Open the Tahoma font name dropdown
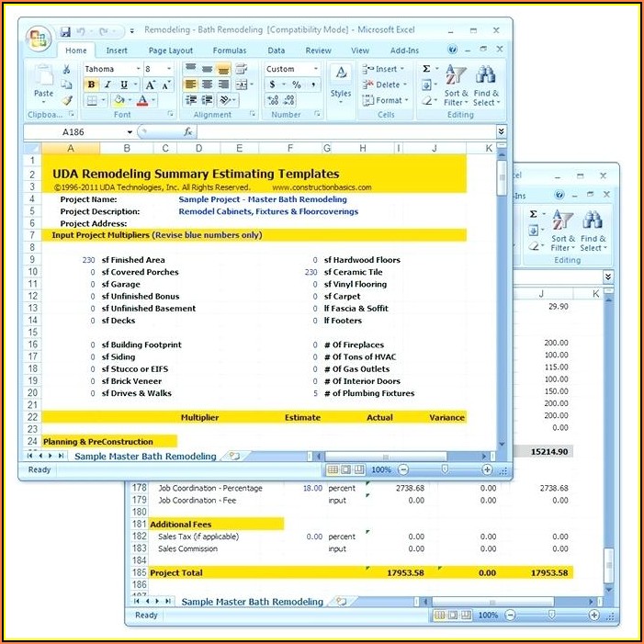 click(138, 69)
